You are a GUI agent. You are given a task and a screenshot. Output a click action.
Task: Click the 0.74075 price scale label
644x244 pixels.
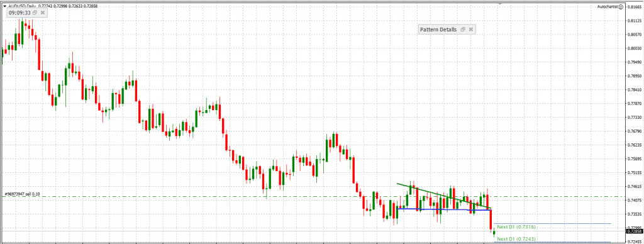point(635,201)
